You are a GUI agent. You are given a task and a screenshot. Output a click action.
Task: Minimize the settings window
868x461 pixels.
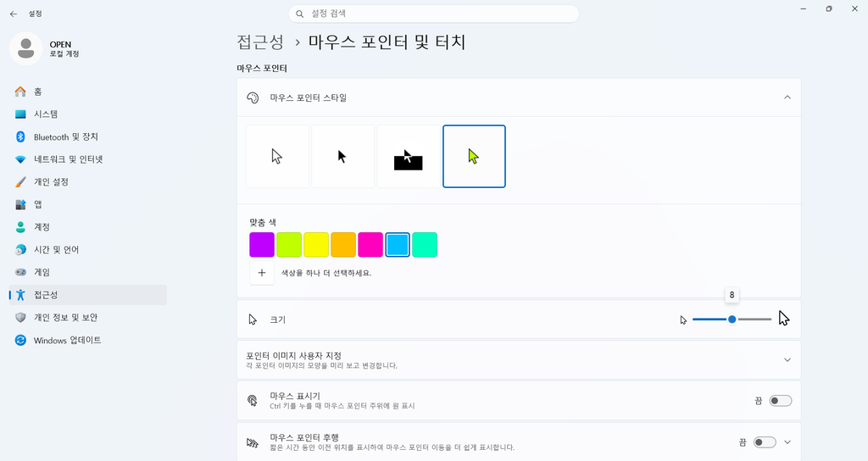point(804,8)
